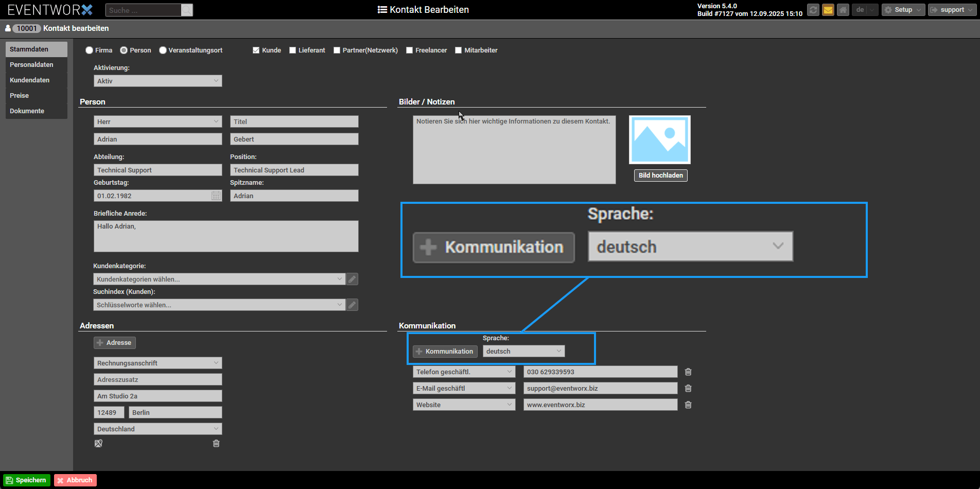The width and height of the screenshot is (980, 489).
Task: Click the Bild hochladen button
Action: (660, 176)
